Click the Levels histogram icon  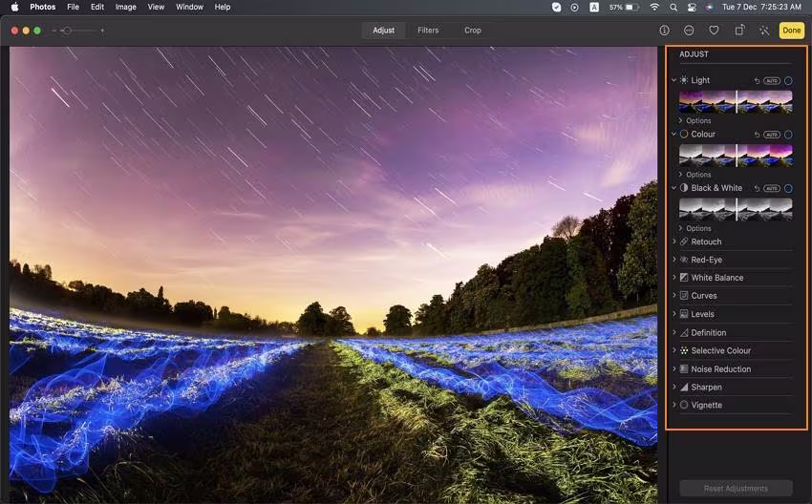click(x=684, y=314)
